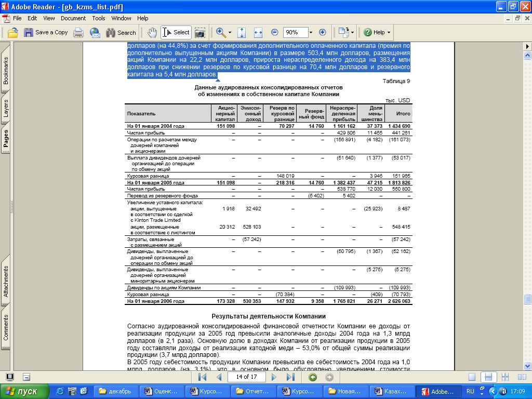Screen dimensions: 532x399
Task: Click the Таблица 9 label
Action: tap(396, 81)
